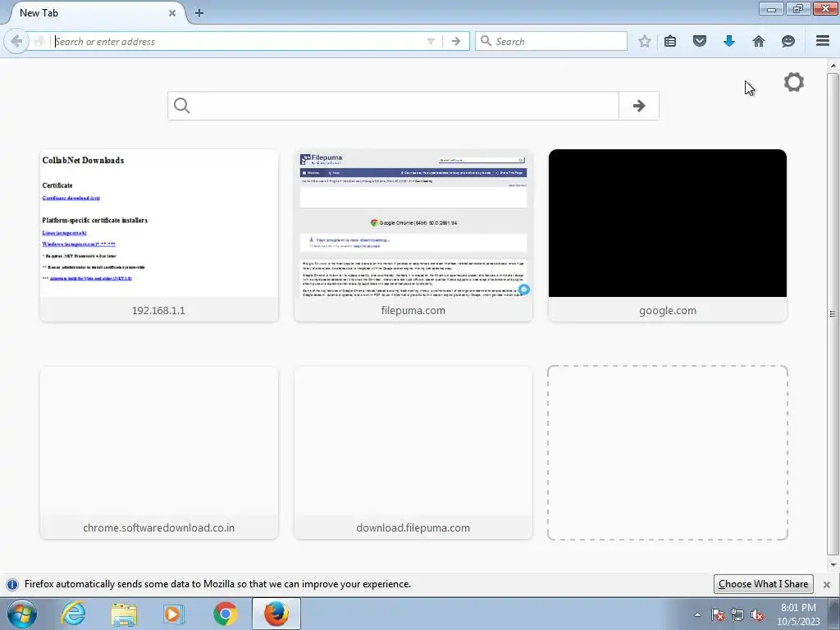The width and height of the screenshot is (840, 630).
Task: Launch Internet Explorer from taskbar
Action: tap(73, 614)
